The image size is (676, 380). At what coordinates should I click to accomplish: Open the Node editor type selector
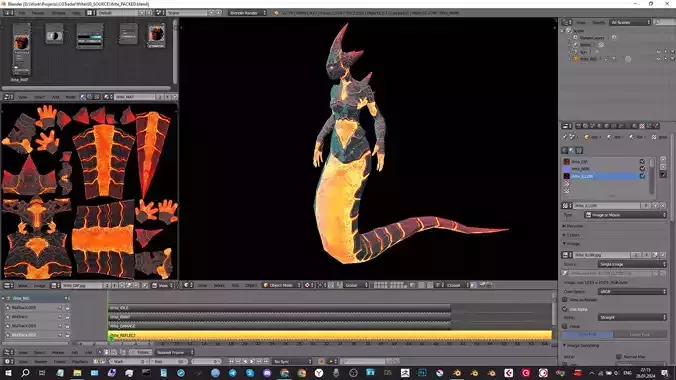click(x=8, y=97)
